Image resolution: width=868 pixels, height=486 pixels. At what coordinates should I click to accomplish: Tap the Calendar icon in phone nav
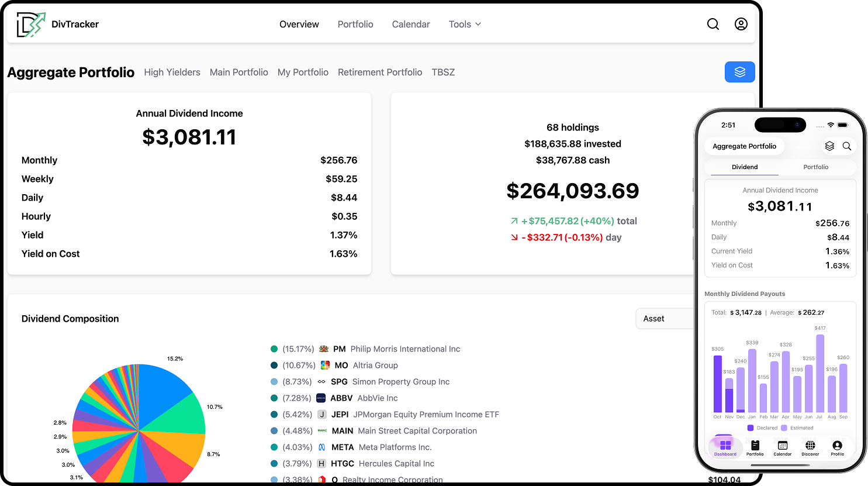click(x=782, y=447)
